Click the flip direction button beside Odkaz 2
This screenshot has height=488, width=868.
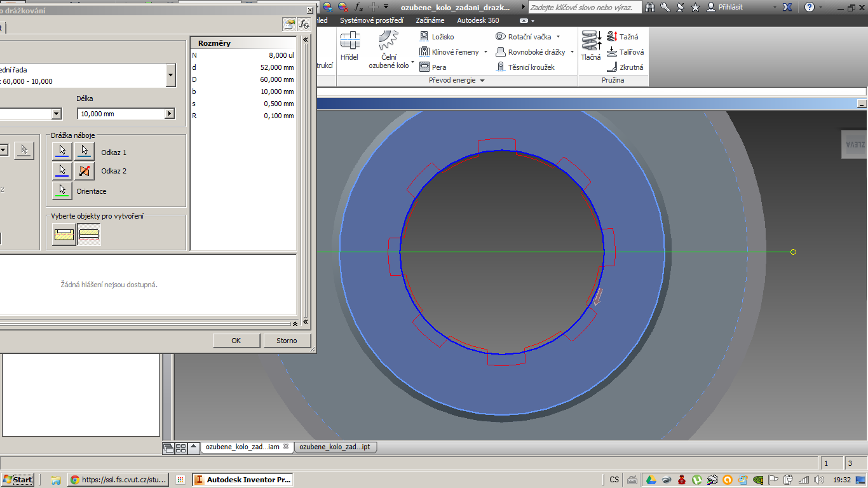(85, 170)
